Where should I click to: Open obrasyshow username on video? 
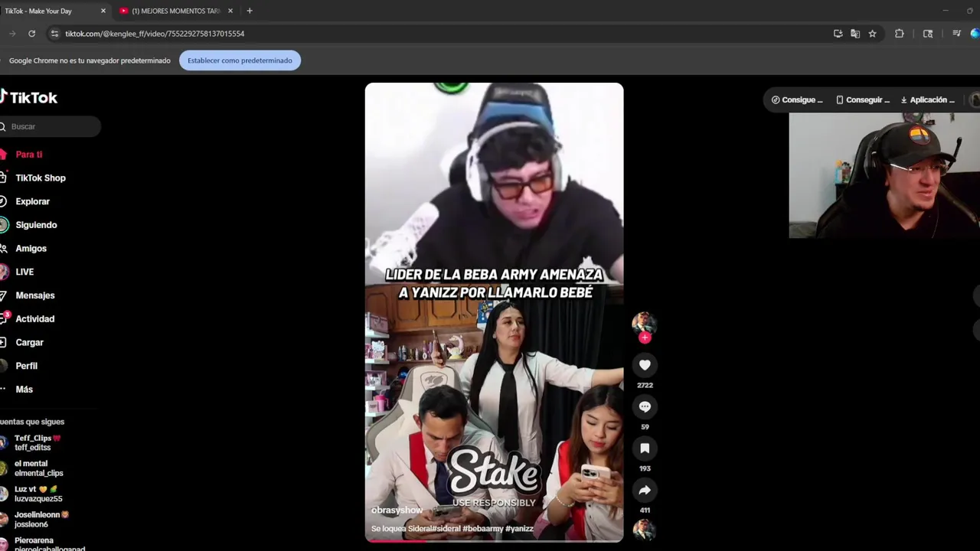point(397,510)
